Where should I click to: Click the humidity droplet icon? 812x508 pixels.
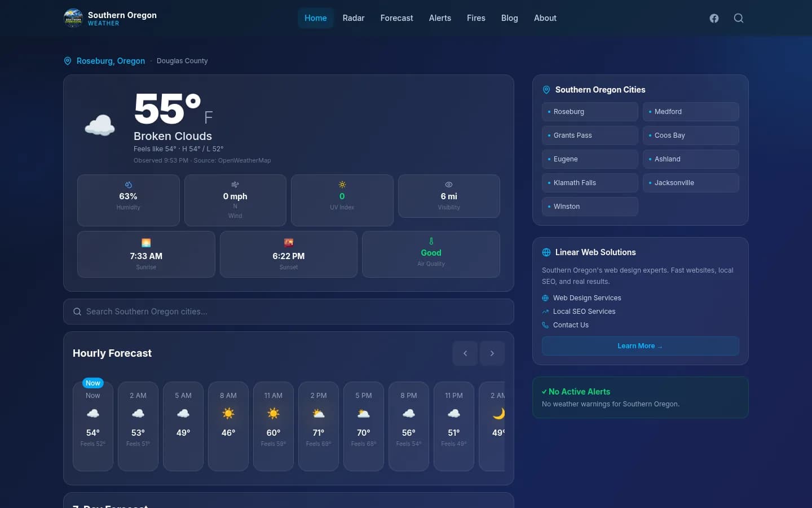[129, 185]
